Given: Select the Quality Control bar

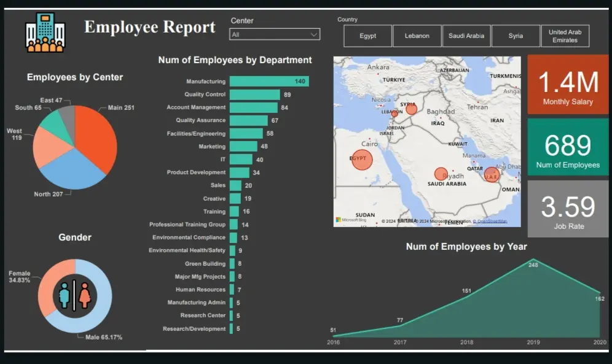Looking at the screenshot, I should (254, 95).
